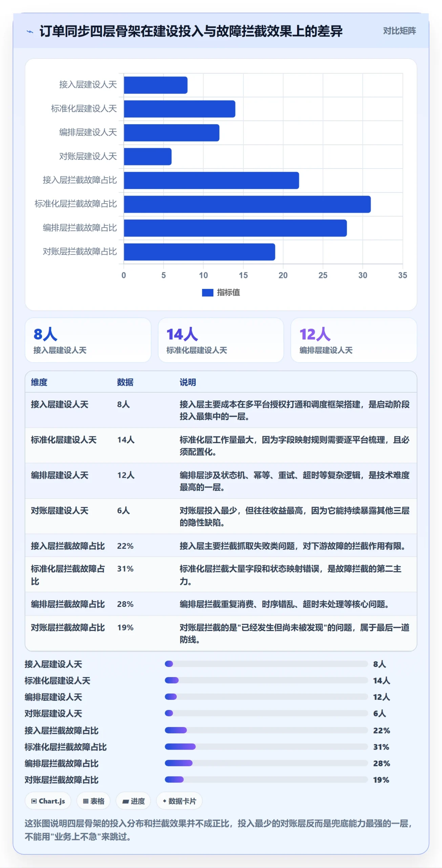Click the 接入层建设人天 progress bar
Image resolution: width=442 pixels, height=868 pixels.
pos(266,664)
